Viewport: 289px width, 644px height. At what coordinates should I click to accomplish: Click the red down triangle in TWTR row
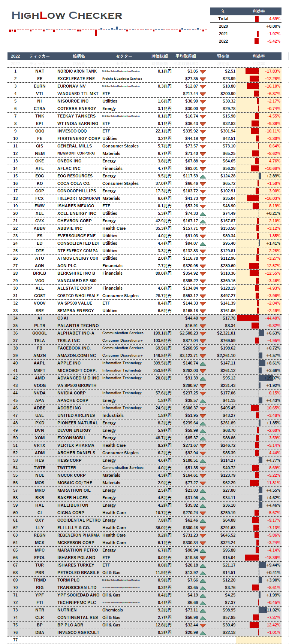tap(203, 468)
